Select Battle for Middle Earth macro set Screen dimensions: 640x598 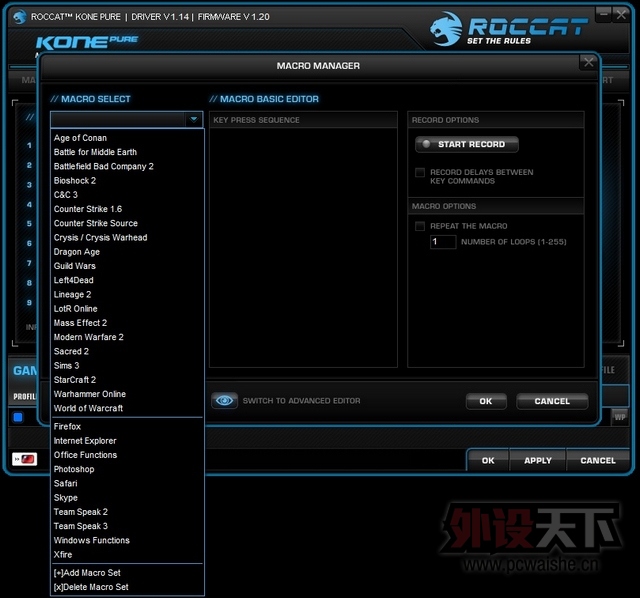pos(127,152)
